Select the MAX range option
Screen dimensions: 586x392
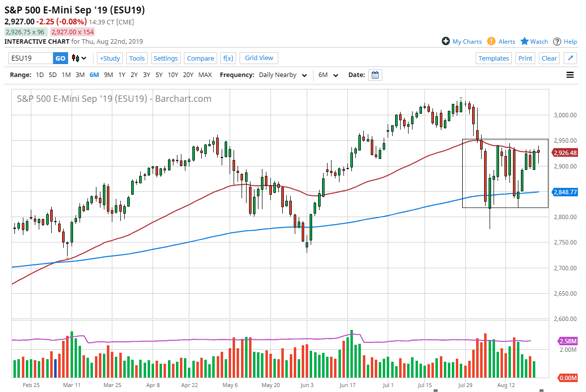coord(205,75)
